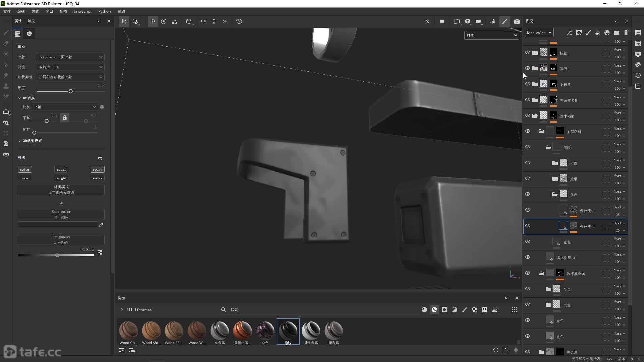Hide the 握把 layer folder
This screenshot has width=644, height=362.
click(528, 53)
